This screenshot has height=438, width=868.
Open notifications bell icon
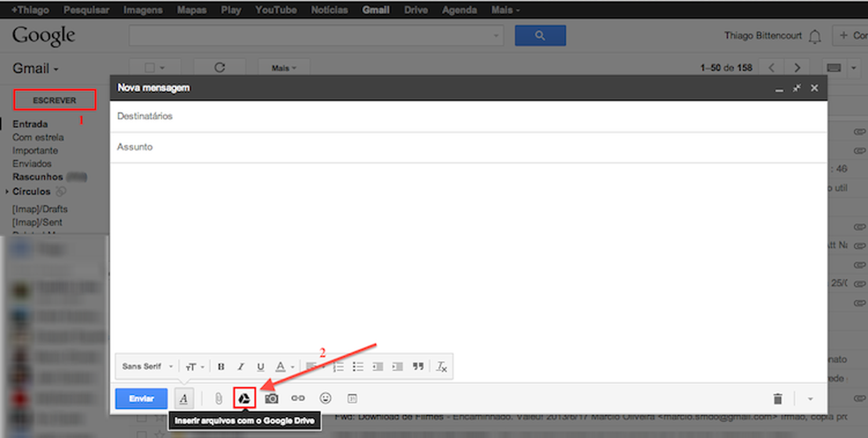[815, 36]
